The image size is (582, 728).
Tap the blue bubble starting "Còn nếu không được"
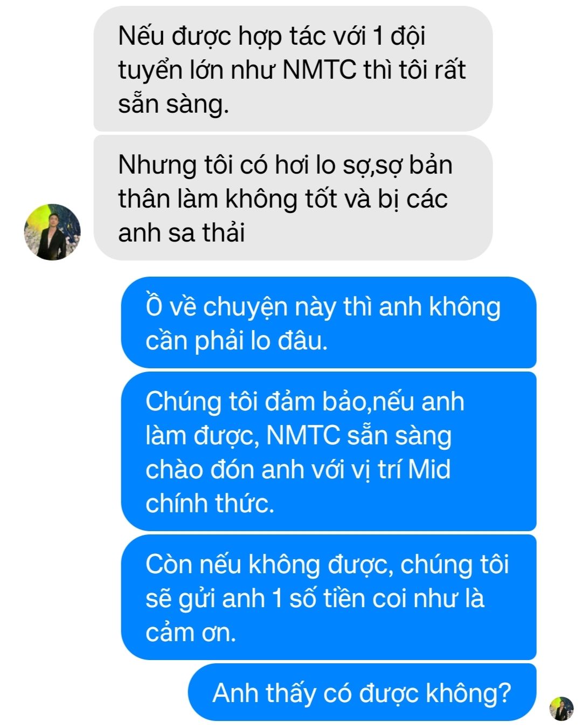click(x=329, y=597)
